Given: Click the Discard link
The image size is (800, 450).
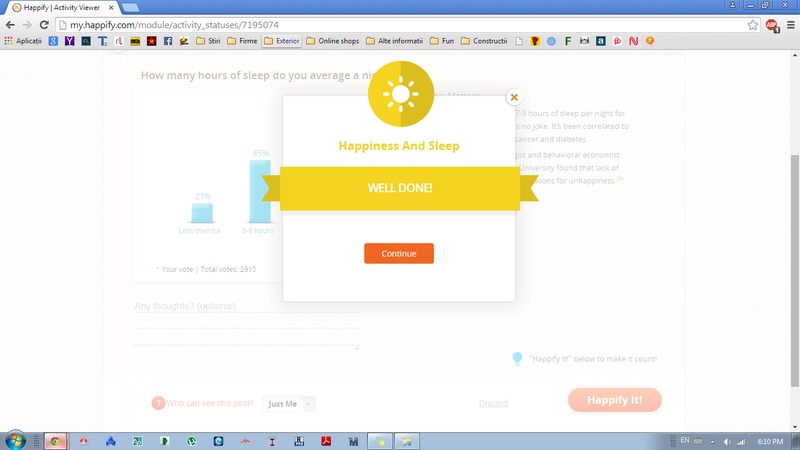Looking at the screenshot, I should [493, 403].
